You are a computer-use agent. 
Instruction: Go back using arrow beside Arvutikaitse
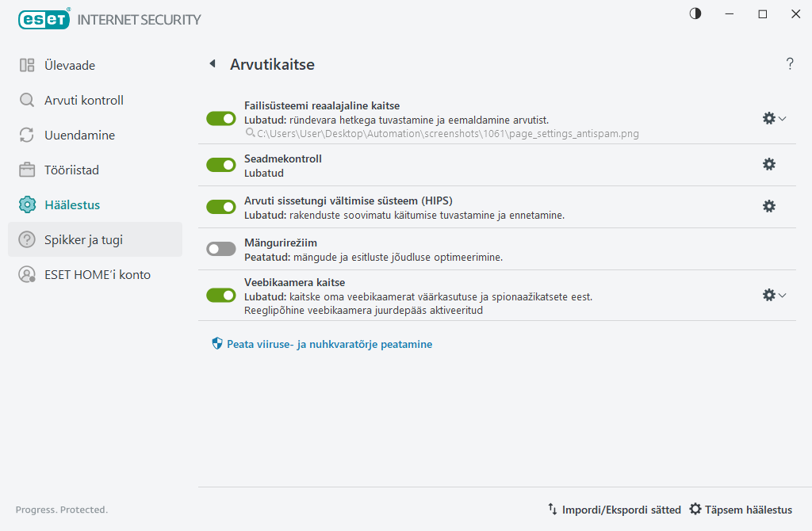[x=212, y=64]
